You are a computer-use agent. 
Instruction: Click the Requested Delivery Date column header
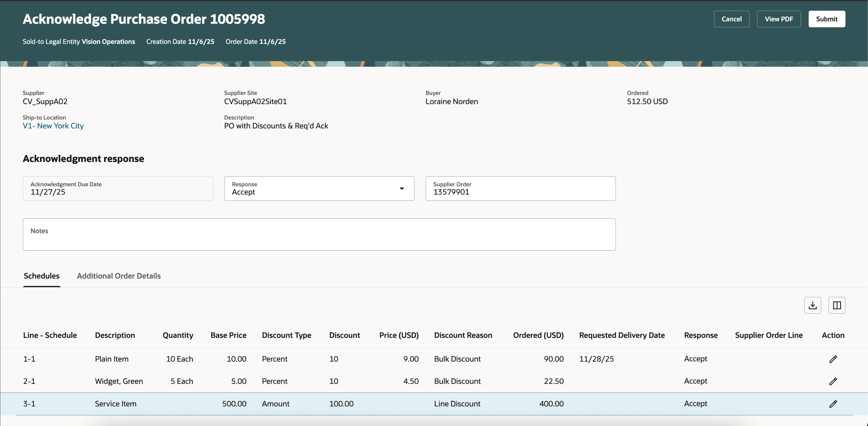[x=622, y=335]
